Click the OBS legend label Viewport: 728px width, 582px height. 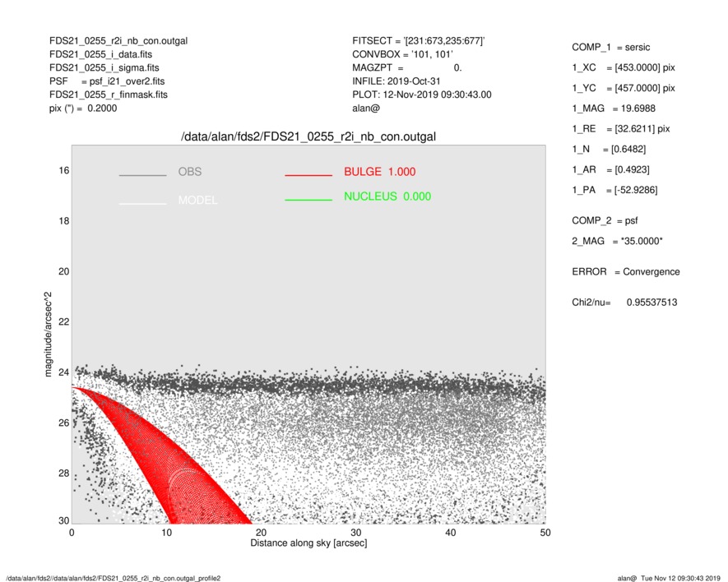(x=189, y=172)
